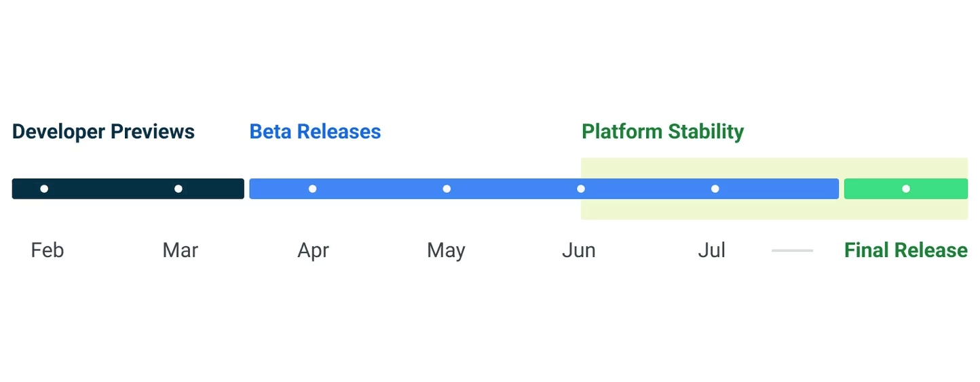Click the July milestone dot
Screen dimensions: 980x382
[715, 189]
